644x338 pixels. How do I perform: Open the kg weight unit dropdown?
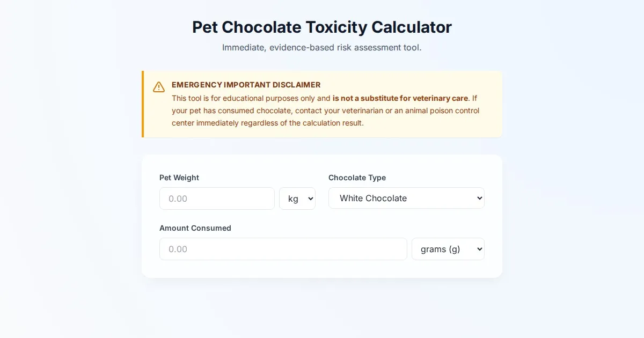coord(297,199)
